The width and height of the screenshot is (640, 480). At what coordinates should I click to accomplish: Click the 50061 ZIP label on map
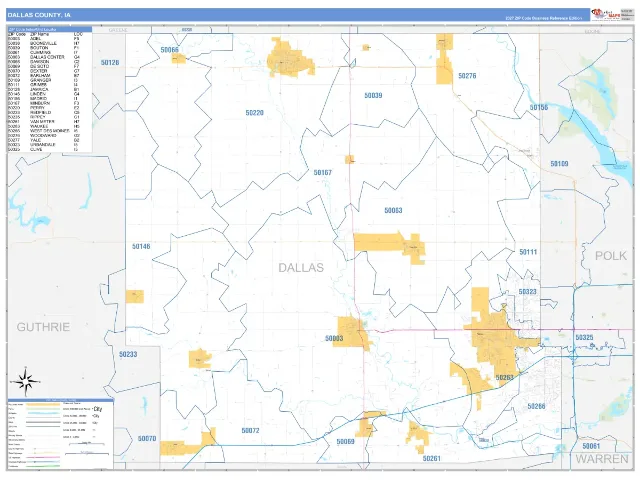[x=591, y=446]
